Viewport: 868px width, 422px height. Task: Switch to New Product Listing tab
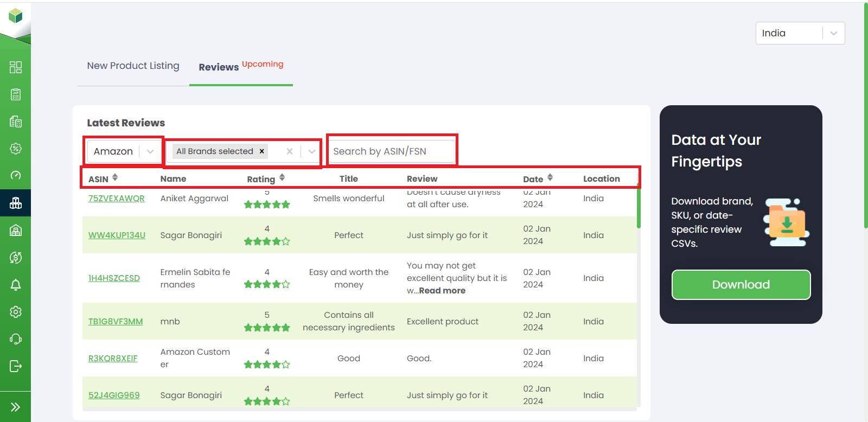tap(133, 66)
